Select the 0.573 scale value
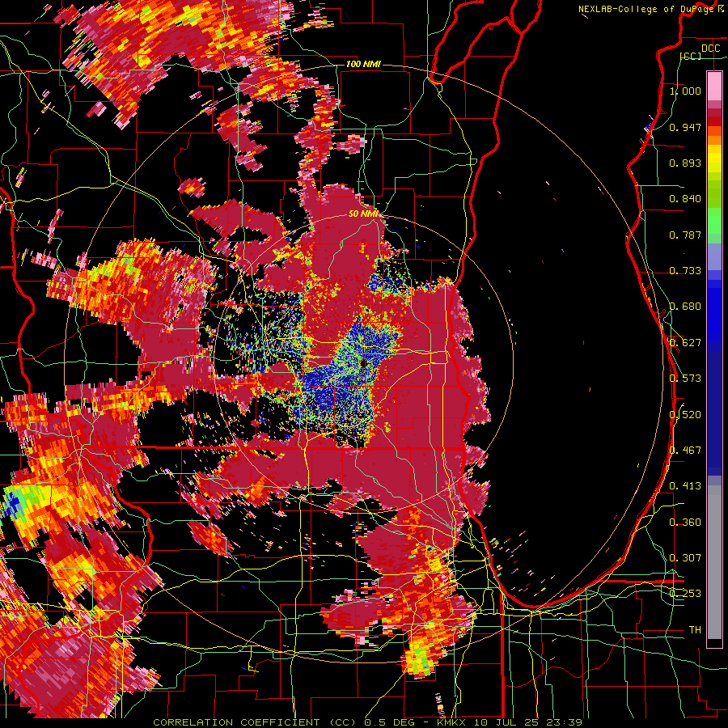Screen dimensions: 728x728 pyautogui.click(x=685, y=379)
